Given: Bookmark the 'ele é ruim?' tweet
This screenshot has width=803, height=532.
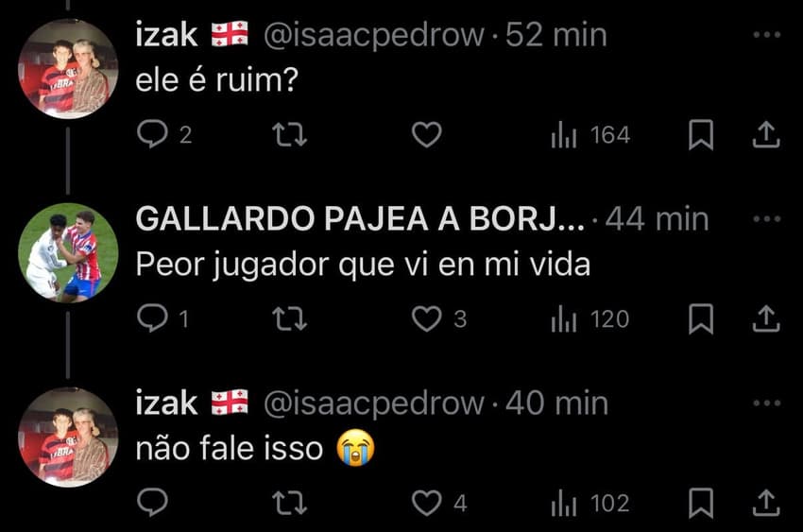Looking at the screenshot, I should (701, 135).
